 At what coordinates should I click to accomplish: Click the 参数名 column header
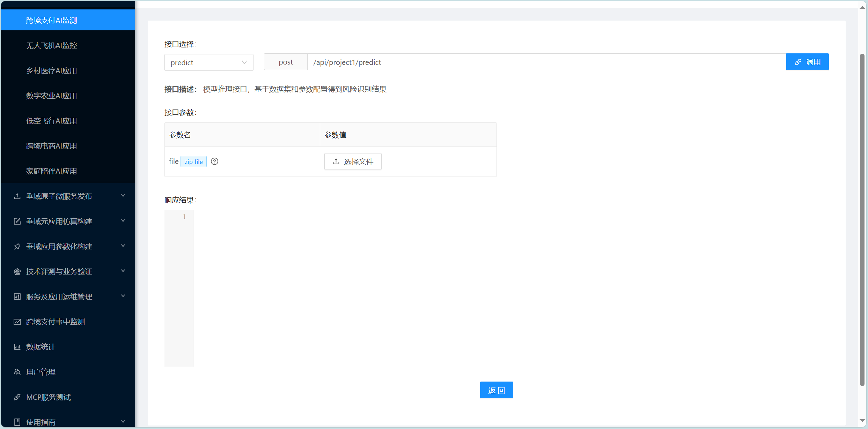tap(242, 135)
